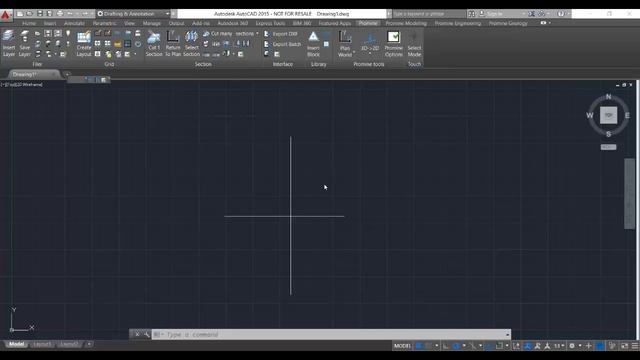This screenshot has height=360, width=640.
Task: Toggle object snap in status bar
Action: coord(499,346)
